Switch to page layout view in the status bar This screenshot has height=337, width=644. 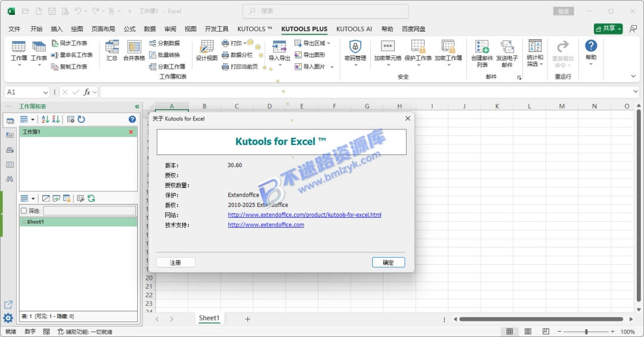click(x=528, y=331)
